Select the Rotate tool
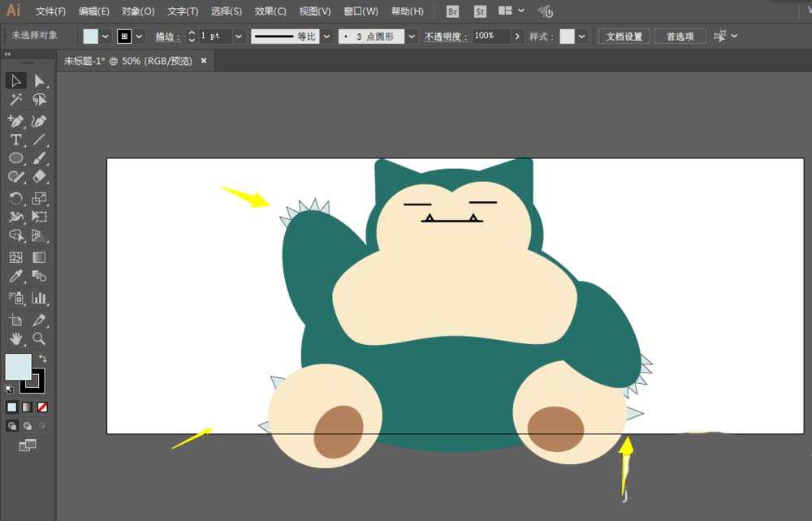This screenshot has width=812, height=521. click(16, 198)
